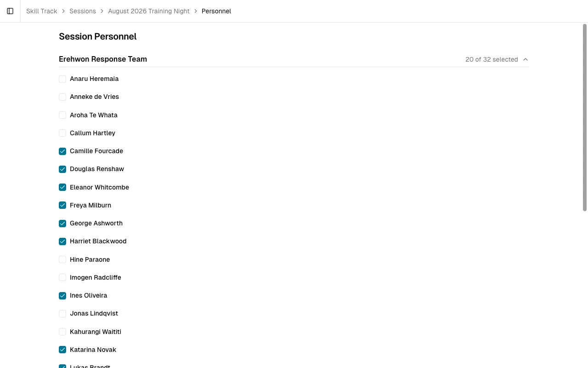Screen dimensions: 588x368
Task: Check Hine Paraone checkbox
Action: coord(62,259)
